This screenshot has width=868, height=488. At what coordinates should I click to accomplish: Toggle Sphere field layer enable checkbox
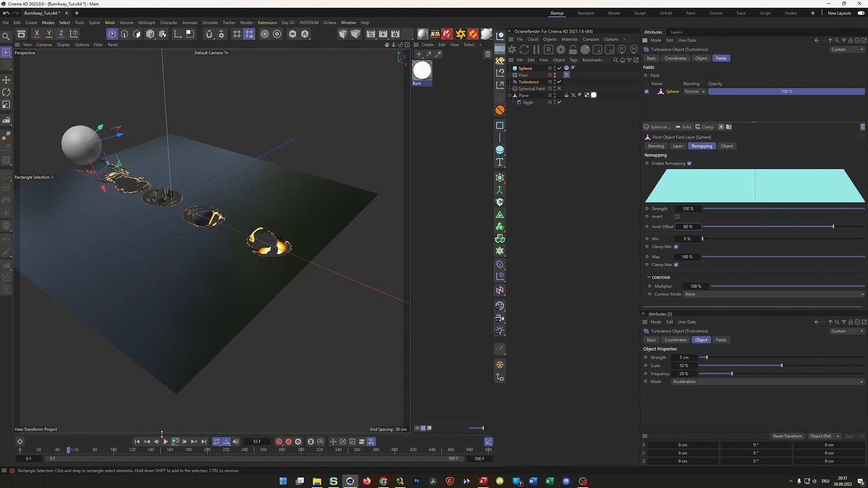tap(646, 91)
